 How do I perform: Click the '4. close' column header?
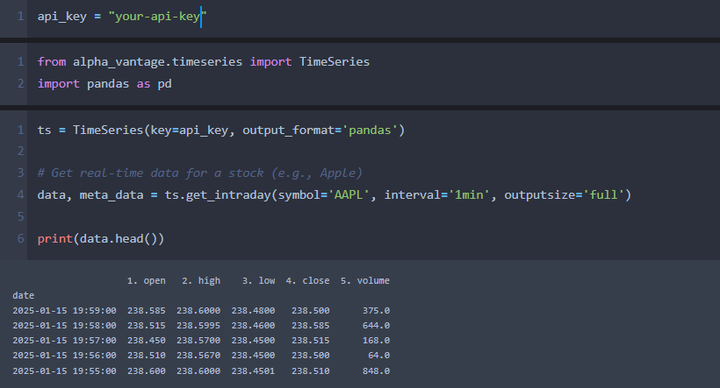click(x=308, y=281)
